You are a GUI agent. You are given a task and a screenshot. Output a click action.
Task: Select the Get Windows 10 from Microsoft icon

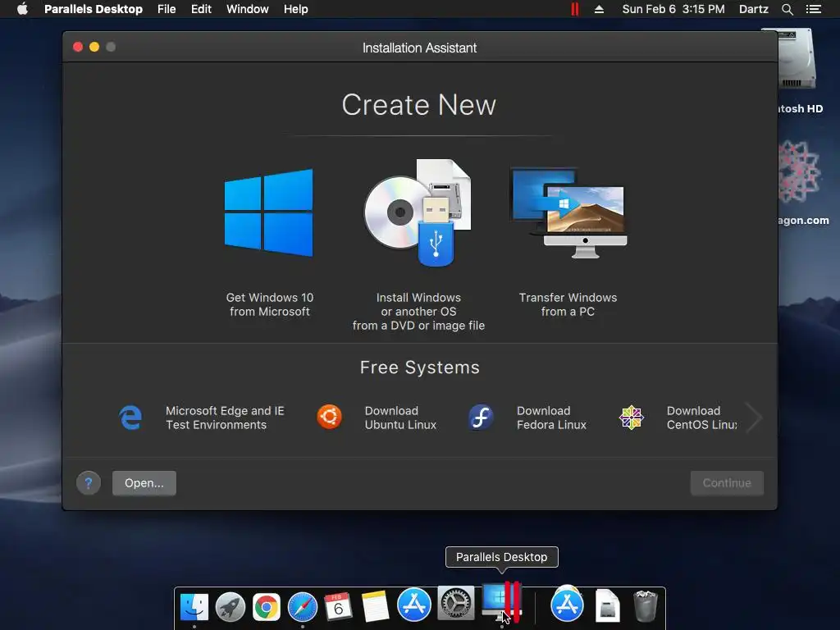(269, 212)
